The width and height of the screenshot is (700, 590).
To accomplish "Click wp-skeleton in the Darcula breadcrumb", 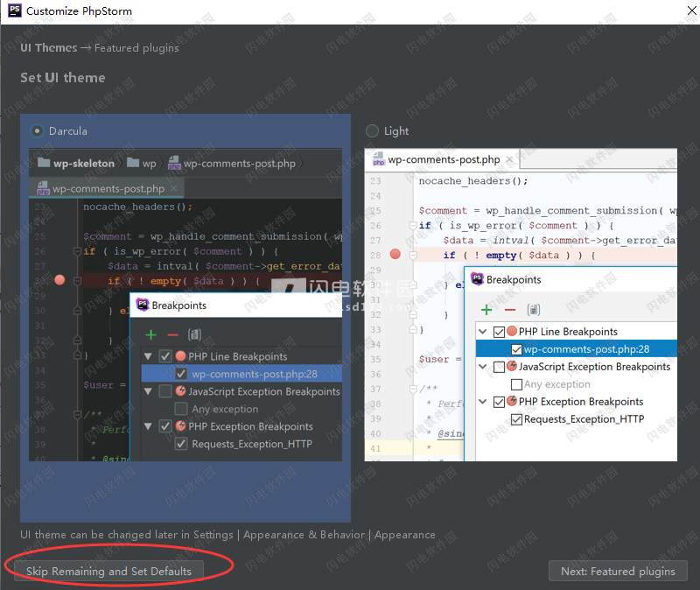I will coord(84,164).
